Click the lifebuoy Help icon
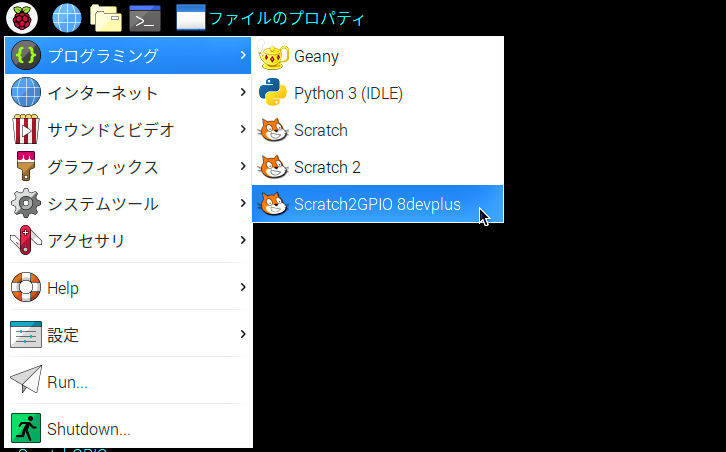Viewport: 726px width, 452px height. coord(26,287)
